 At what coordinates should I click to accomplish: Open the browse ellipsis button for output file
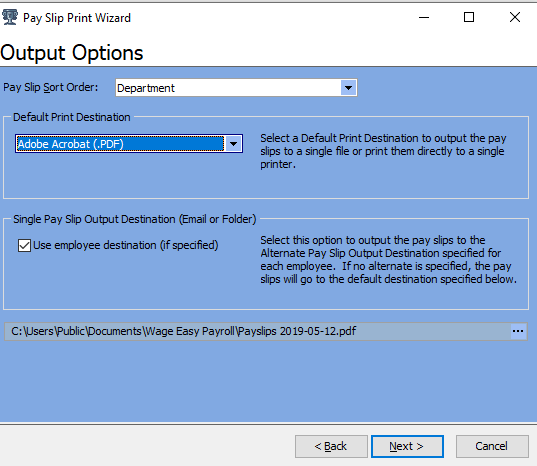pyautogui.click(x=517, y=331)
